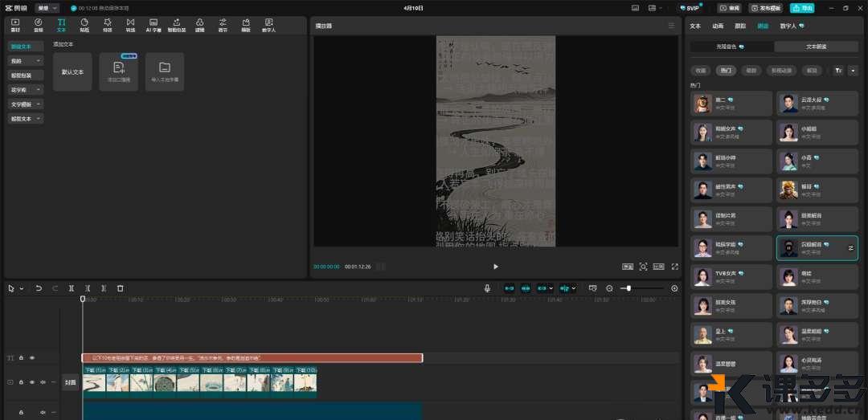Image resolution: width=868 pixels, height=420 pixels.
Task: Open the 模板 templates panel
Action: 246,25
